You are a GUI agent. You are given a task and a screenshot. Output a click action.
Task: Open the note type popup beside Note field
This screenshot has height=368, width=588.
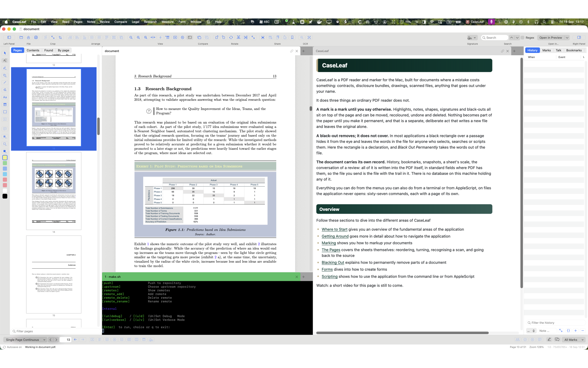[x=531, y=331]
